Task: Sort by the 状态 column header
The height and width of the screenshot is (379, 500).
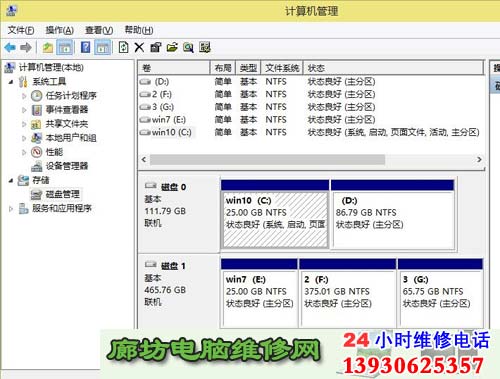Action: [393, 68]
